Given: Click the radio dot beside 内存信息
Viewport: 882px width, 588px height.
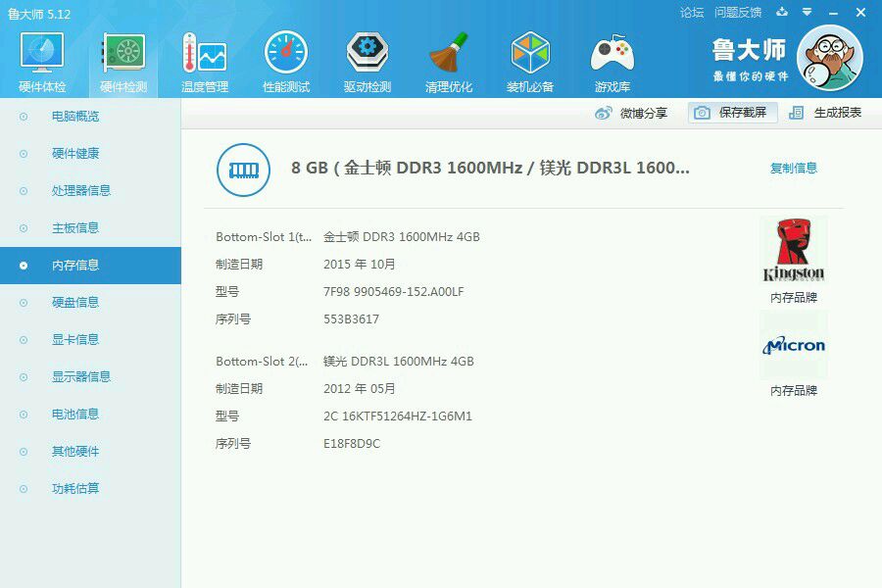Looking at the screenshot, I should [24, 265].
